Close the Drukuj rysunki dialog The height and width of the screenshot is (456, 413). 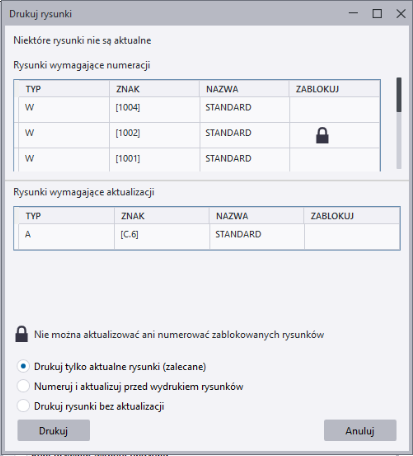click(x=401, y=14)
